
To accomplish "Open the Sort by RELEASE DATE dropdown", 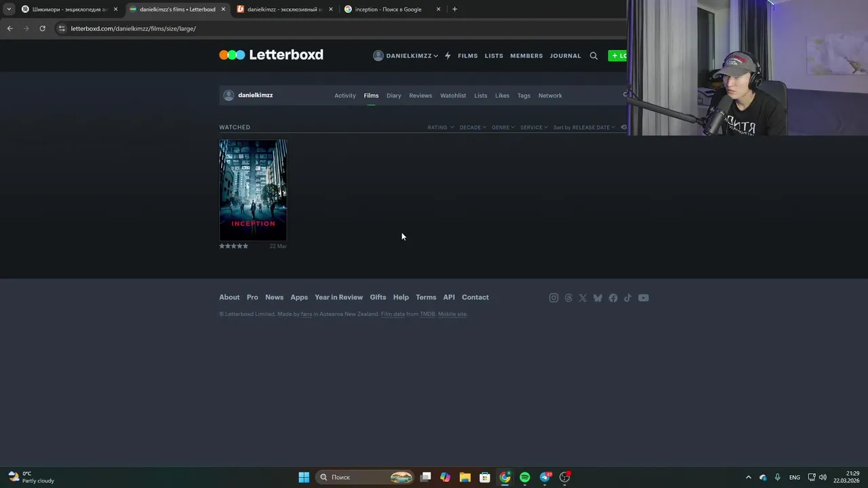I will (x=585, y=127).
